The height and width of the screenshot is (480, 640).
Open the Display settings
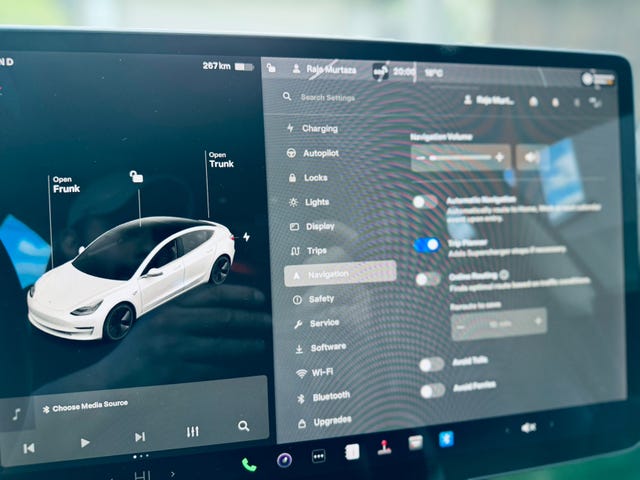(x=312, y=226)
